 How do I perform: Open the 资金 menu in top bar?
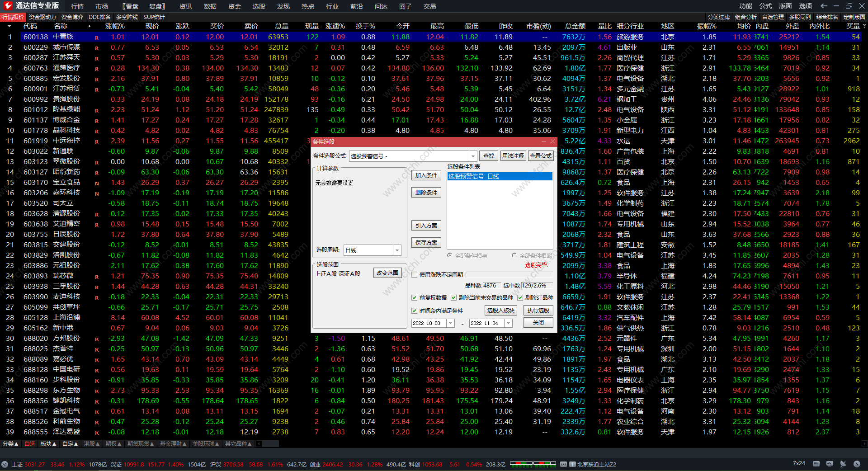pyautogui.click(x=234, y=6)
